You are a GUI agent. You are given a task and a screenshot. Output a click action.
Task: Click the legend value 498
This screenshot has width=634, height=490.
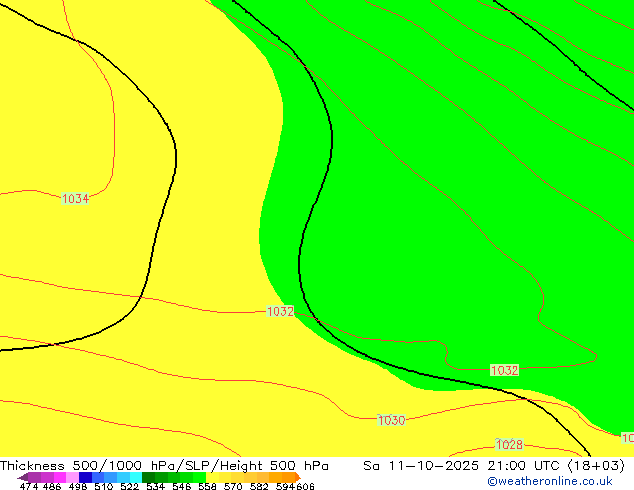click(78, 486)
